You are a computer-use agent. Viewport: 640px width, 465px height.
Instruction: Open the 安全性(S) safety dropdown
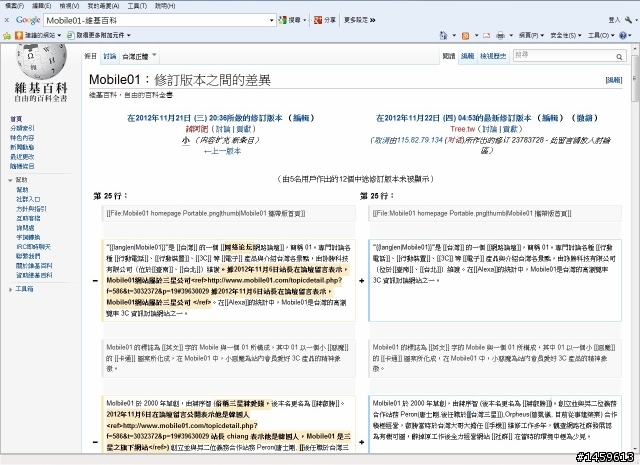(x=566, y=36)
